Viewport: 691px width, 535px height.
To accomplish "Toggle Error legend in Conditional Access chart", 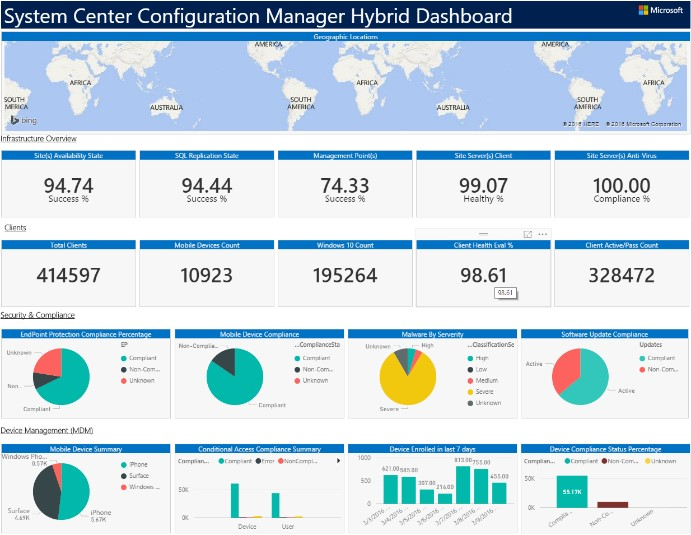I will click(x=265, y=461).
